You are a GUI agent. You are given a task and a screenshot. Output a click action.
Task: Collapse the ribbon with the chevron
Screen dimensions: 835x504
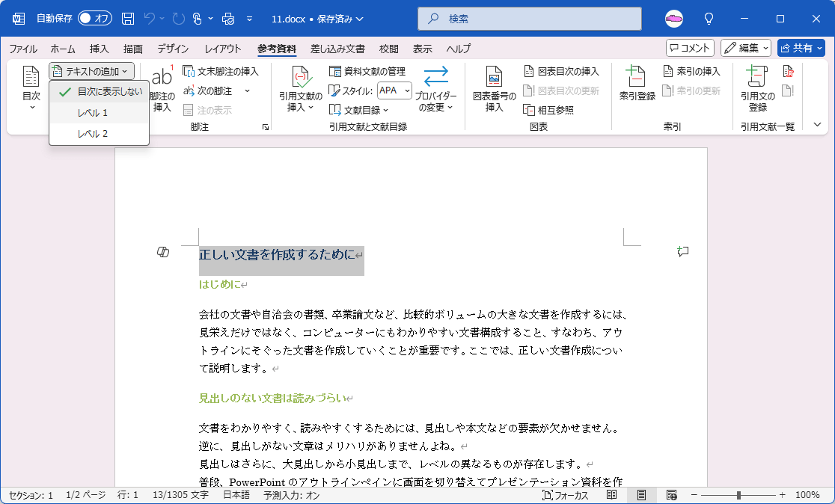tap(818, 125)
